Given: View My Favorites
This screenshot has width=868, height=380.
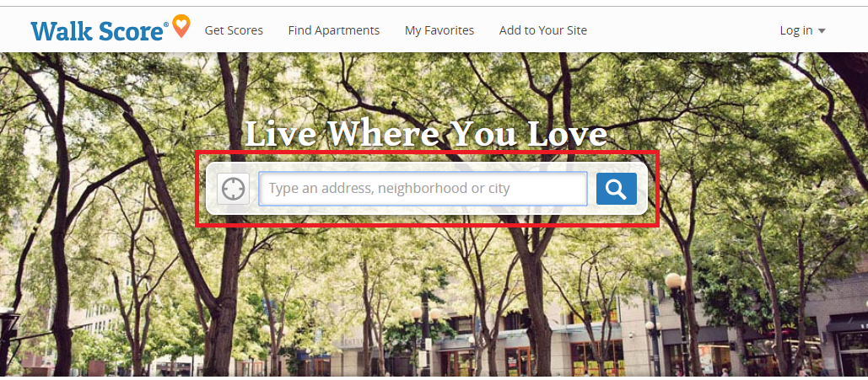Looking at the screenshot, I should 439,30.
